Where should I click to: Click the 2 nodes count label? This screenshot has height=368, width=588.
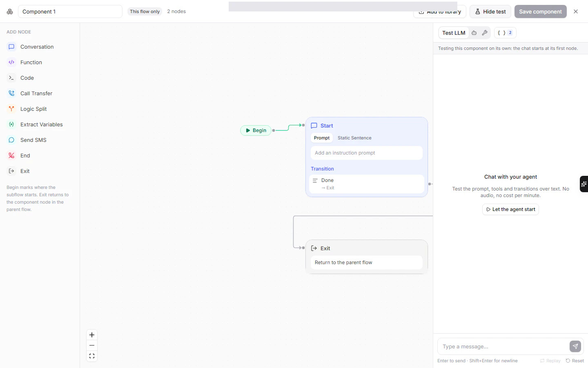176,11
